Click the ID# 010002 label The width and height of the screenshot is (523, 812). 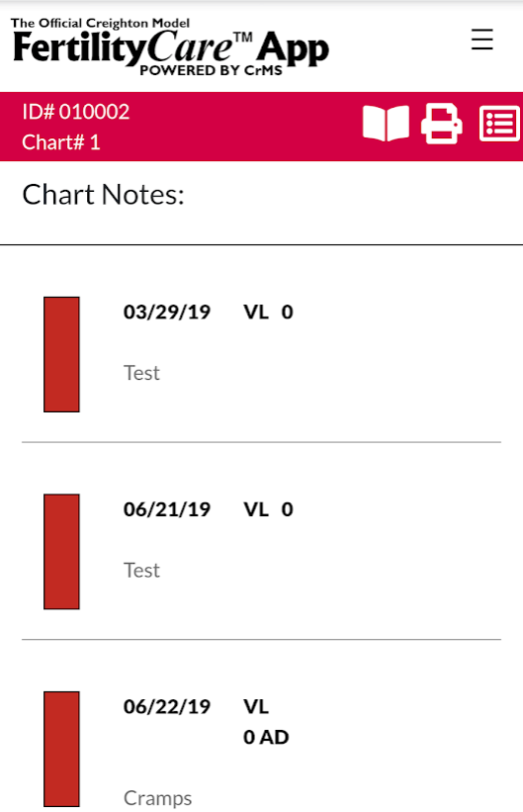75,112
